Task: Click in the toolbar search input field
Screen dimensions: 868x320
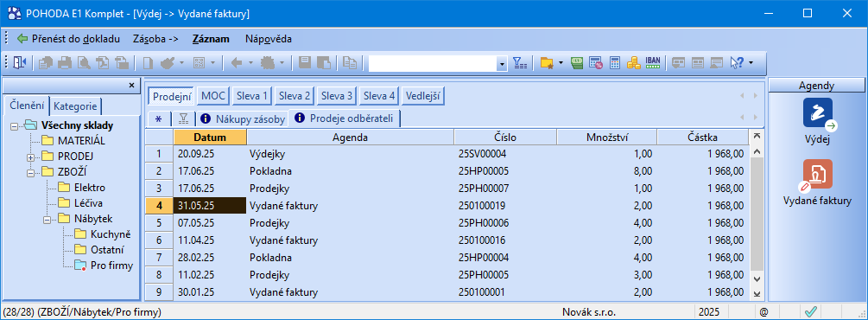Action: coord(433,64)
